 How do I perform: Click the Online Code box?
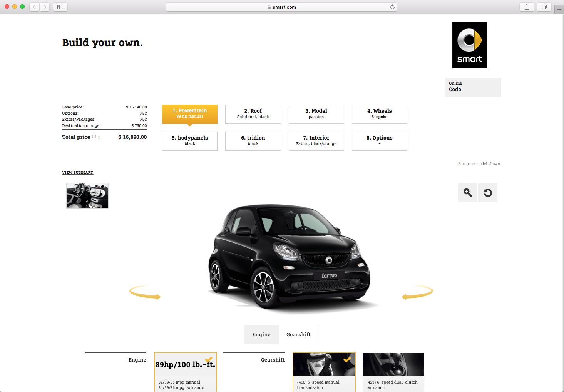pos(473,87)
